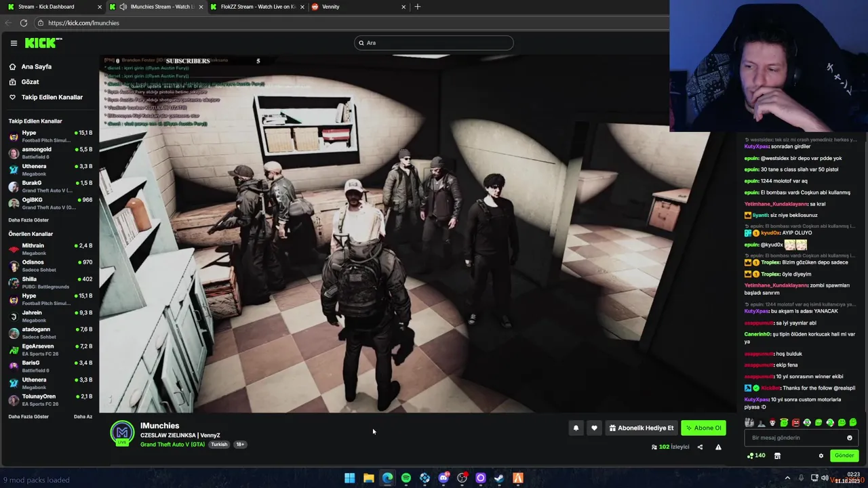Click the 102 İzleyici viewer count
This screenshot has width=868, height=488.
pyautogui.click(x=670, y=447)
